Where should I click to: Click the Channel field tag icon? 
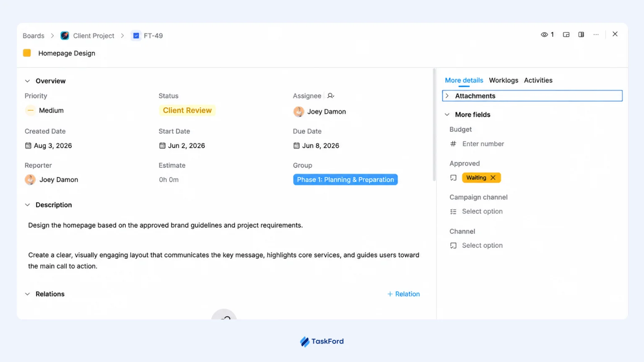click(453, 246)
